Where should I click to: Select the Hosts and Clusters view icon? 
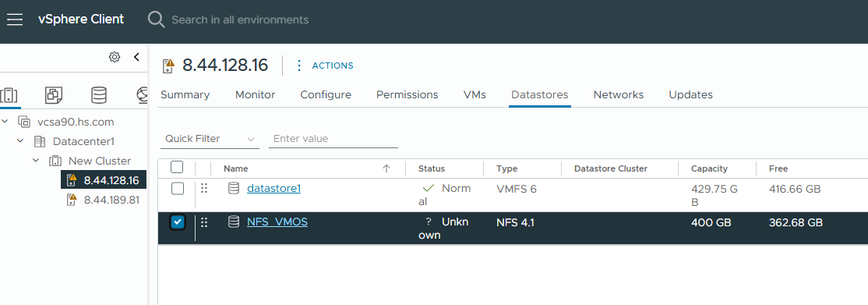pyautogui.click(x=9, y=95)
